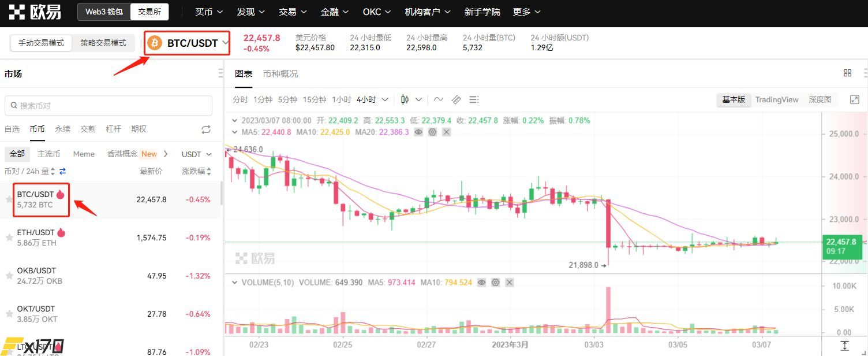Favorite the BTC/USDT star
The height and width of the screenshot is (356, 868).
9,199
